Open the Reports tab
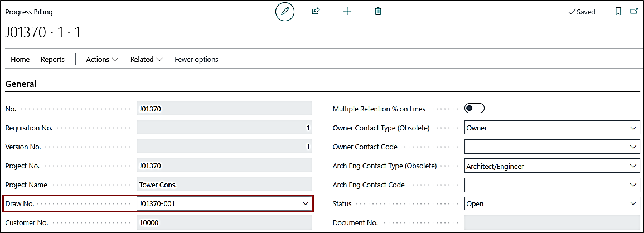The width and height of the screenshot is (644, 233). coord(52,59)
